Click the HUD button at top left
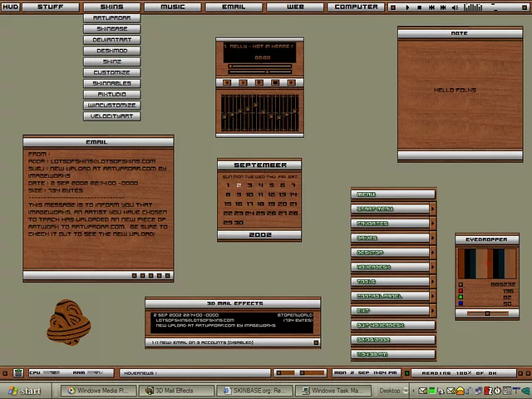 pos(10,7)
